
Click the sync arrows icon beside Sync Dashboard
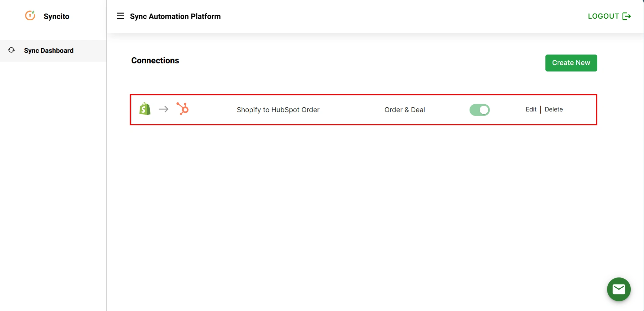click(11, 50)
